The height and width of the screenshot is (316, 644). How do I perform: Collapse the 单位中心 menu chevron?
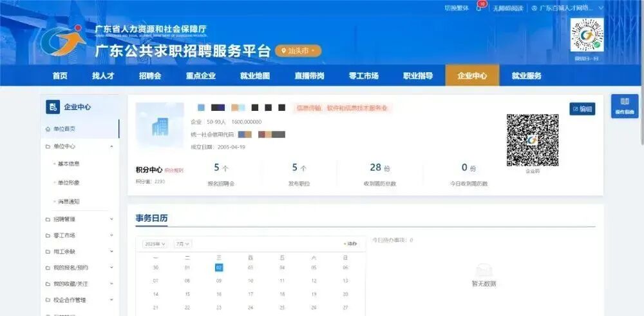111,146
